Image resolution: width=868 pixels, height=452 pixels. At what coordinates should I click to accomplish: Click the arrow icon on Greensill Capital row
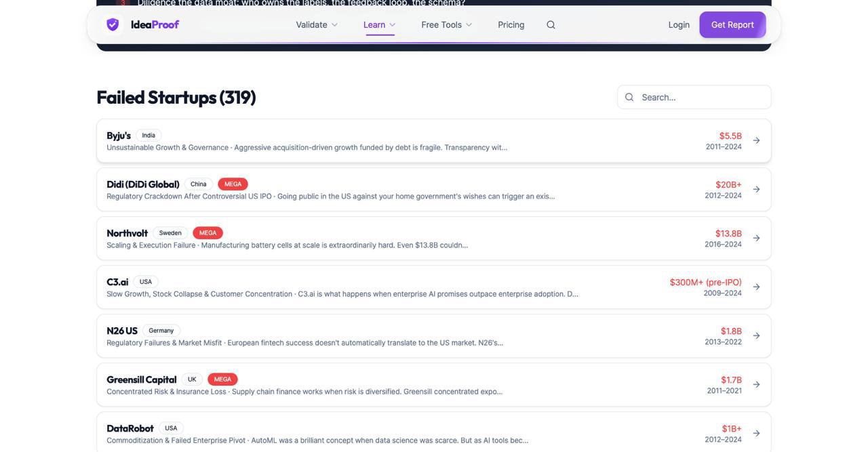pyautogui.click(x=756, y=385)
